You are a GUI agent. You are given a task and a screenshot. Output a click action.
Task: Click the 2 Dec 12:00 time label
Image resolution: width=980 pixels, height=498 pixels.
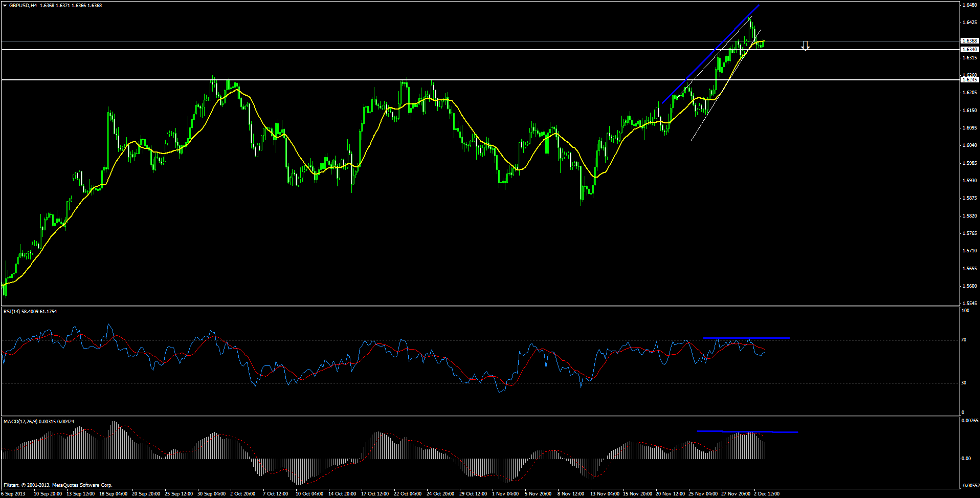pyautogui.click(x=767, y=494)
